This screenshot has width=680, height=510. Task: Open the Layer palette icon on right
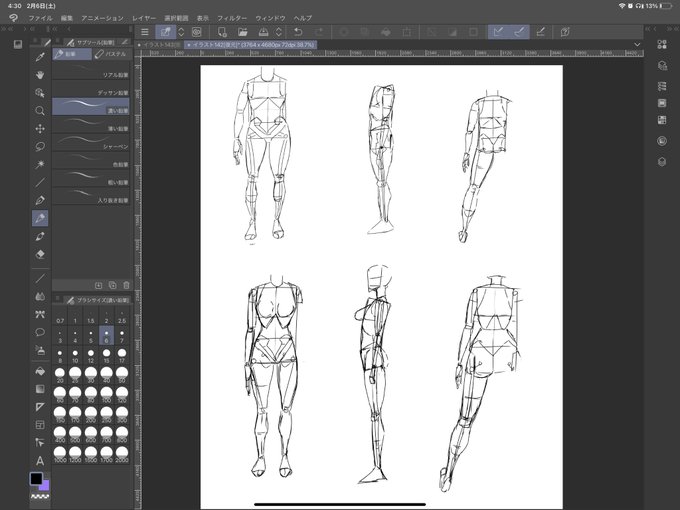pos(662,162)
